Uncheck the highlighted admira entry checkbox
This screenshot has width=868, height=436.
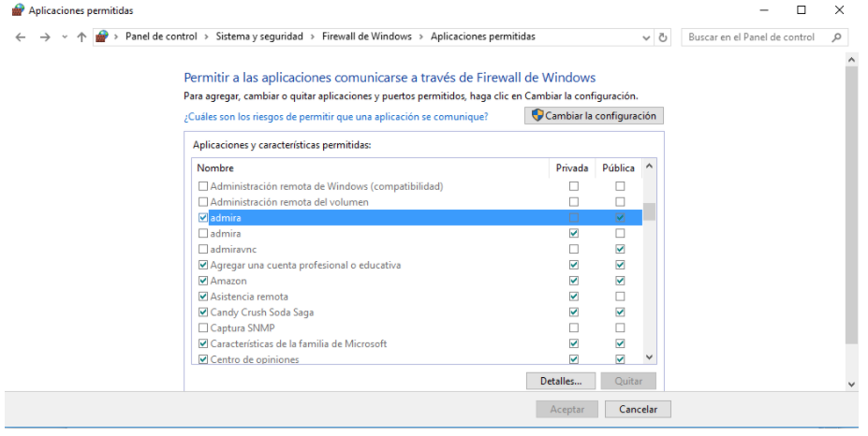[203, 217]
